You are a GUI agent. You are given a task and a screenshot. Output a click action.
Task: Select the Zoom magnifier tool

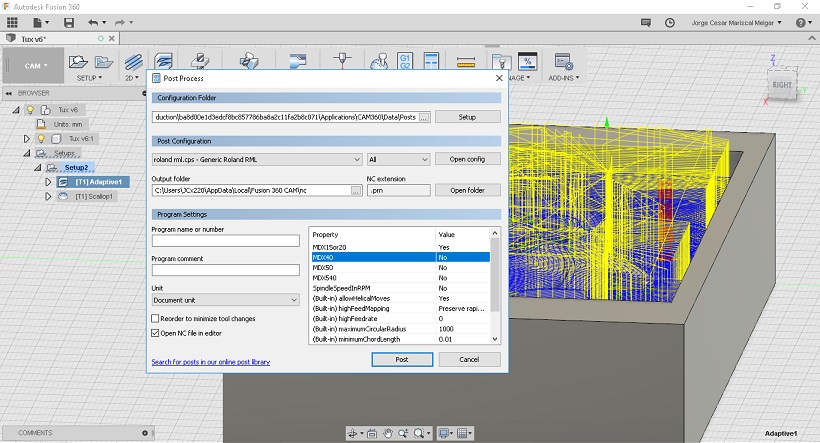point(403,433)
